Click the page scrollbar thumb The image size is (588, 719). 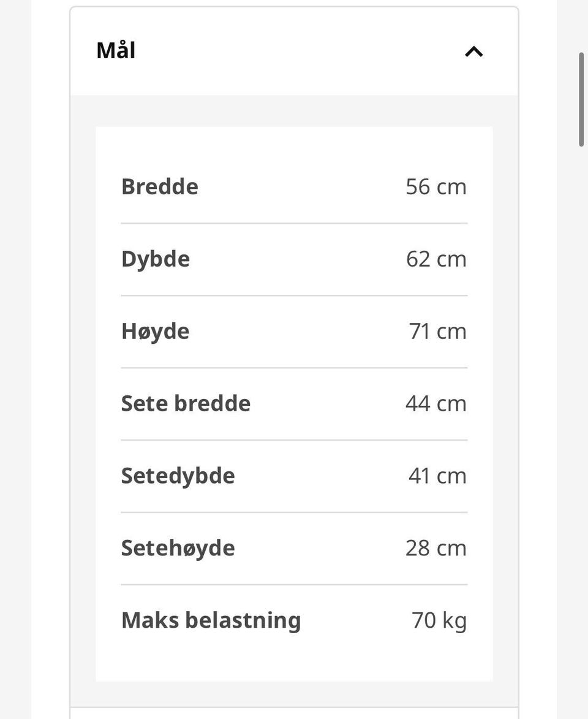click(x=581, y=99)
